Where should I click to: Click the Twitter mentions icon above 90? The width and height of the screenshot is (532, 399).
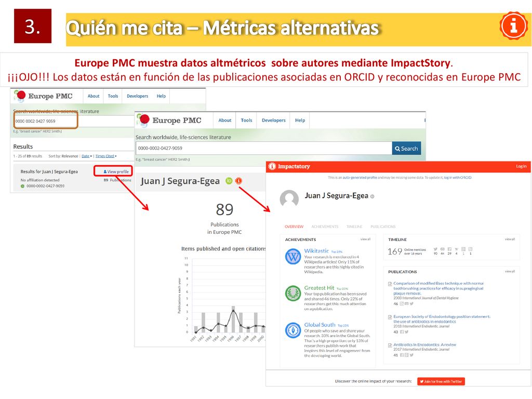(x=435, y=249)
